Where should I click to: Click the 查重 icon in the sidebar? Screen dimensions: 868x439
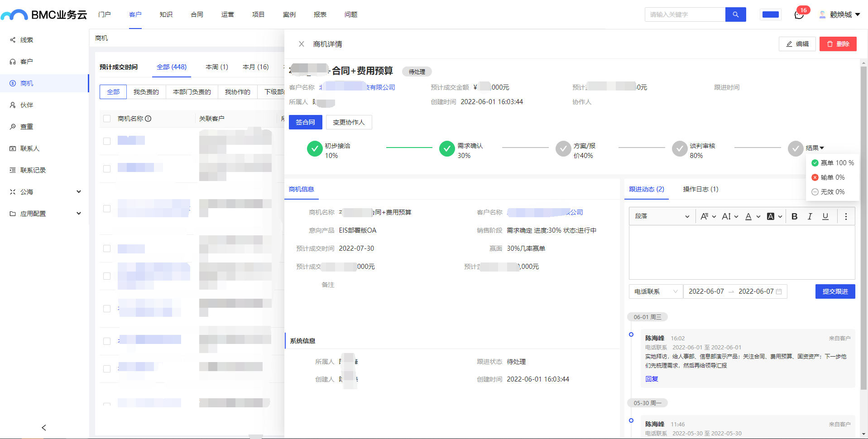tap(13, 127)
